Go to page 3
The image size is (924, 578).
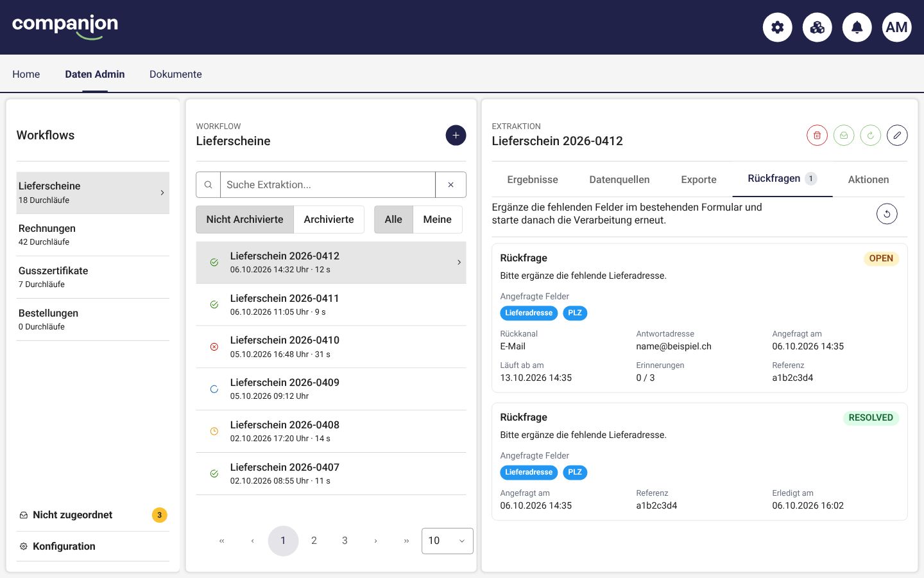pyautogui.click(x=345, y=541)
